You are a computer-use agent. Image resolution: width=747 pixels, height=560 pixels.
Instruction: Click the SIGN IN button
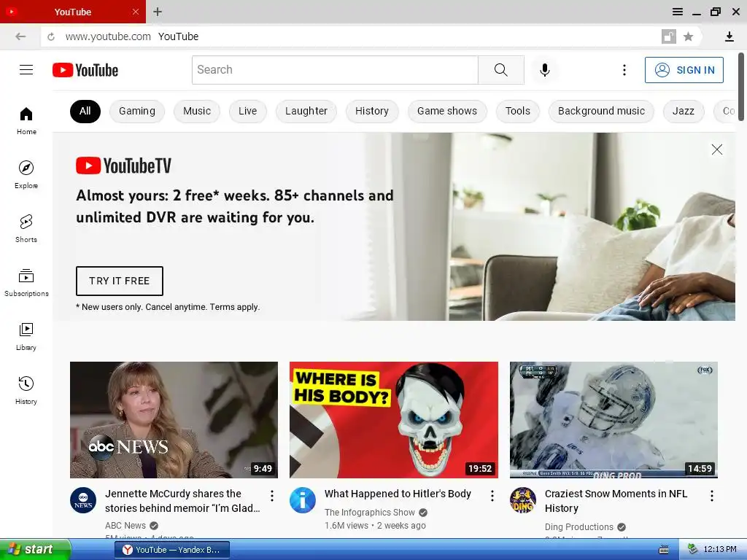tap(684, 70)
